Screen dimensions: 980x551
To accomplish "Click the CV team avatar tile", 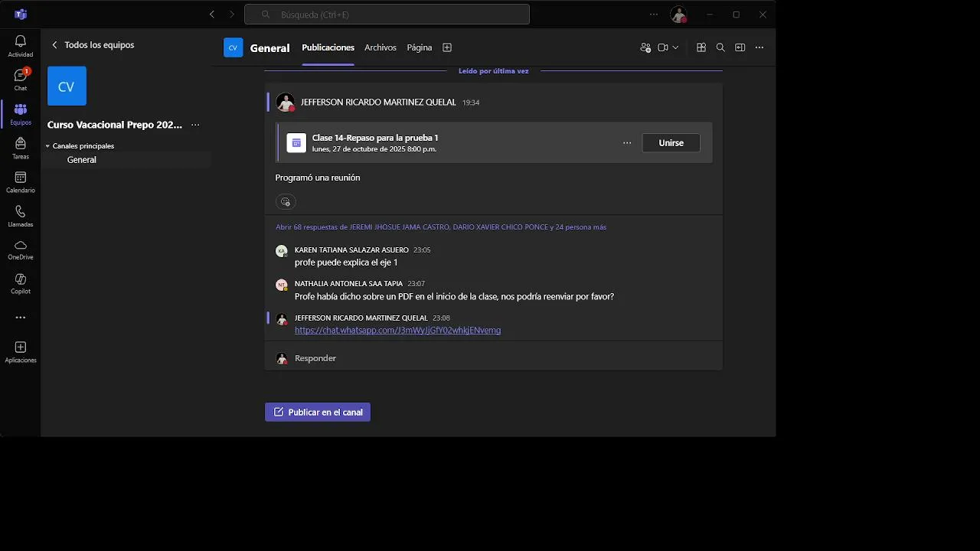I will (67, 86).
